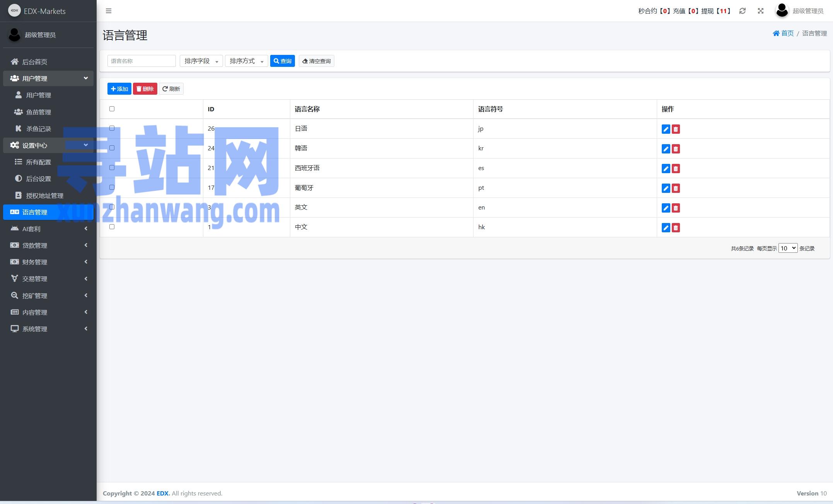
Task: Click the hamburger sidebar toggle icon
Action: tap(109, 11)
